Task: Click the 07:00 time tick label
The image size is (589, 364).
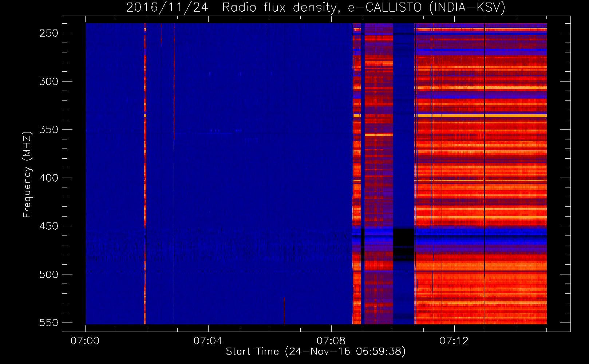Action: (85, 341)
